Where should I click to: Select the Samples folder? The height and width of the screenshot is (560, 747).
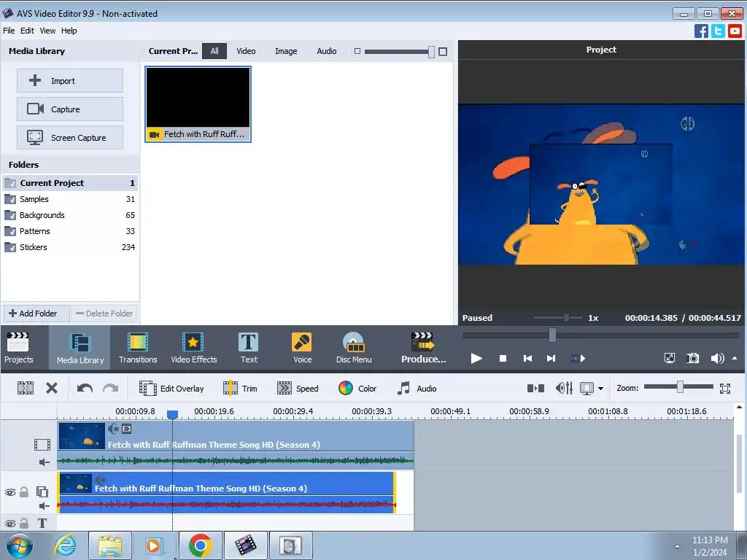(x=69, y=199)
